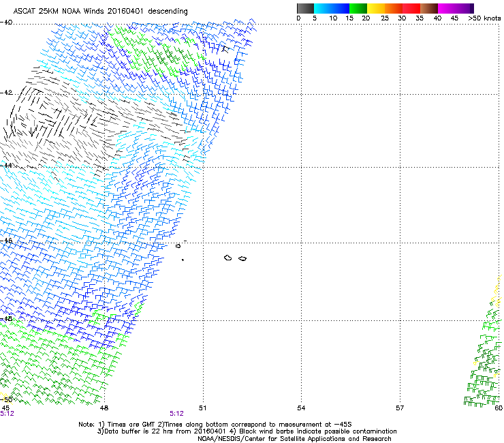Click the '-48' latitude label
The width and height of the screenshot is (504, 443).
click(x=6, y=319)
